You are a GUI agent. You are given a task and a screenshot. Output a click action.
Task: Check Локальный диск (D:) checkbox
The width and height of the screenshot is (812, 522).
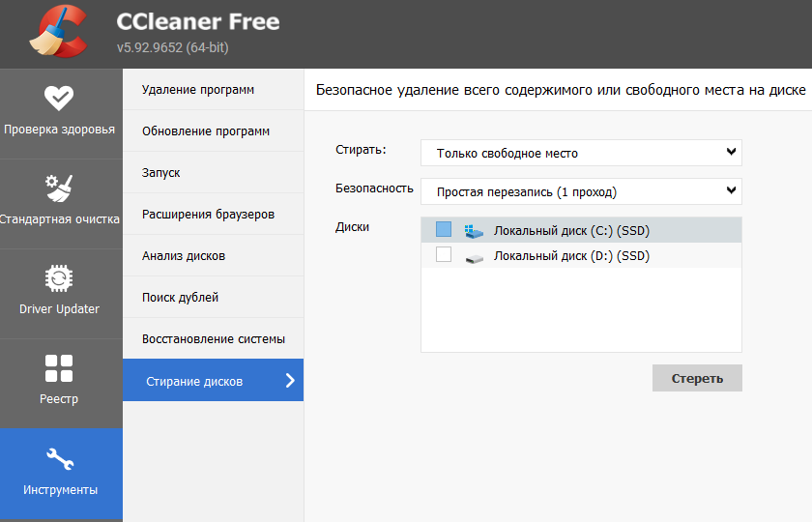click(x=444, y=255)
